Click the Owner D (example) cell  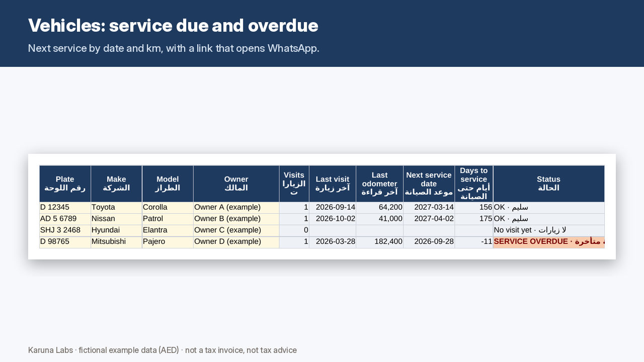click(x=236, y=242)
